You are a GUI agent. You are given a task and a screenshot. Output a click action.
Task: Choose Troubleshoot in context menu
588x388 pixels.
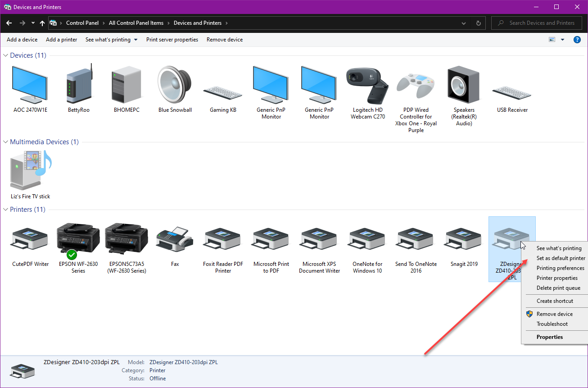pyautogui.click(x=552, y=324)
